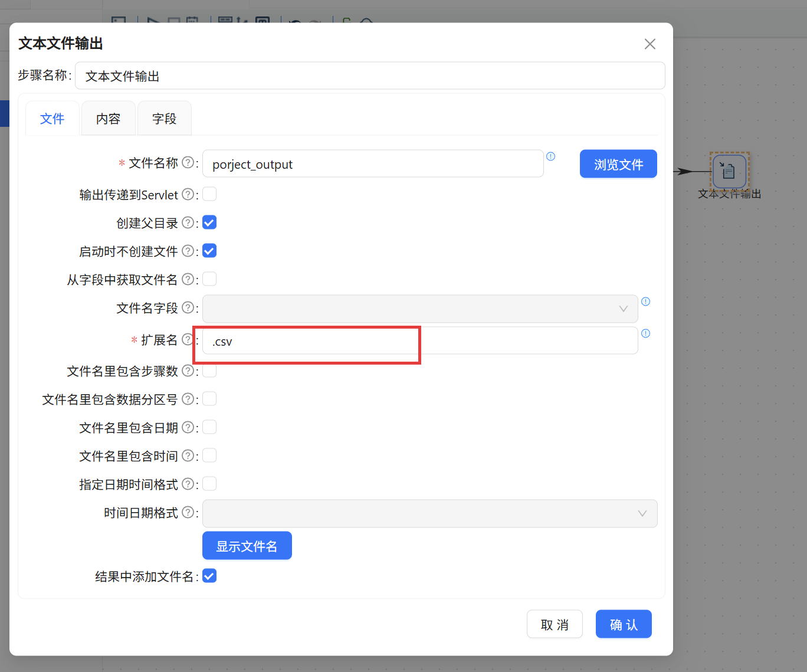Click help icon next to 文件名称 label

(188, 162)
